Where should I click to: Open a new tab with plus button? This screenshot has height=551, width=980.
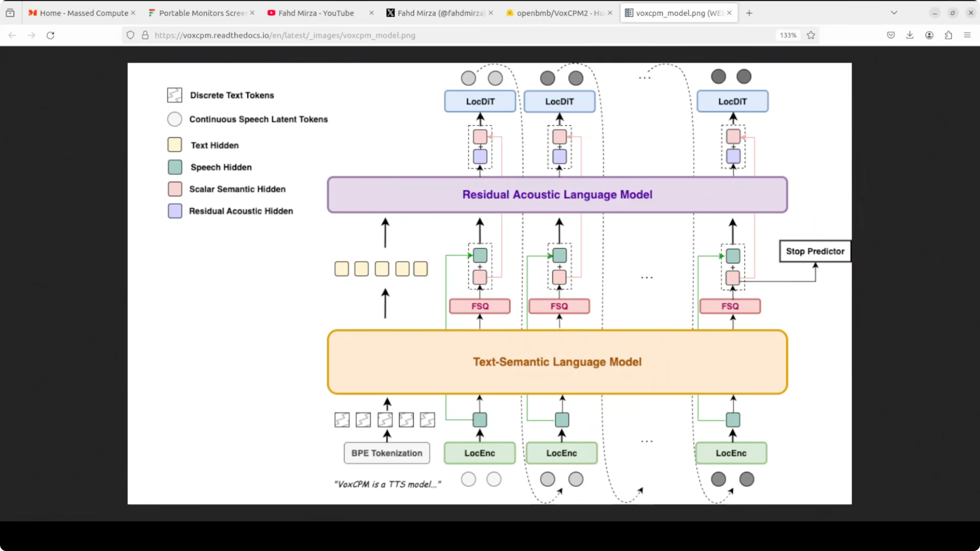[x=749, y=13]
